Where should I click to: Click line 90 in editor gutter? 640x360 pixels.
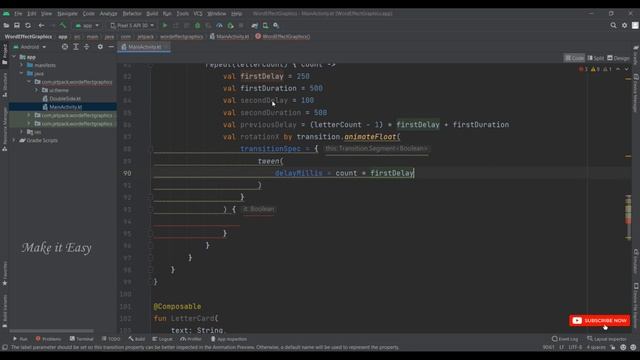(x=127, y=173)
